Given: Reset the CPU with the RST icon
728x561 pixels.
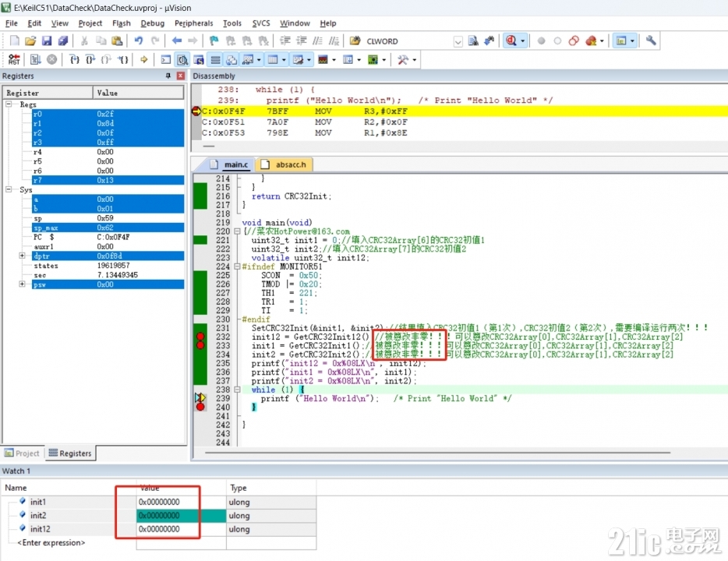Looking at the screenshot, I should pyautogui.click(x=14, y=59).
